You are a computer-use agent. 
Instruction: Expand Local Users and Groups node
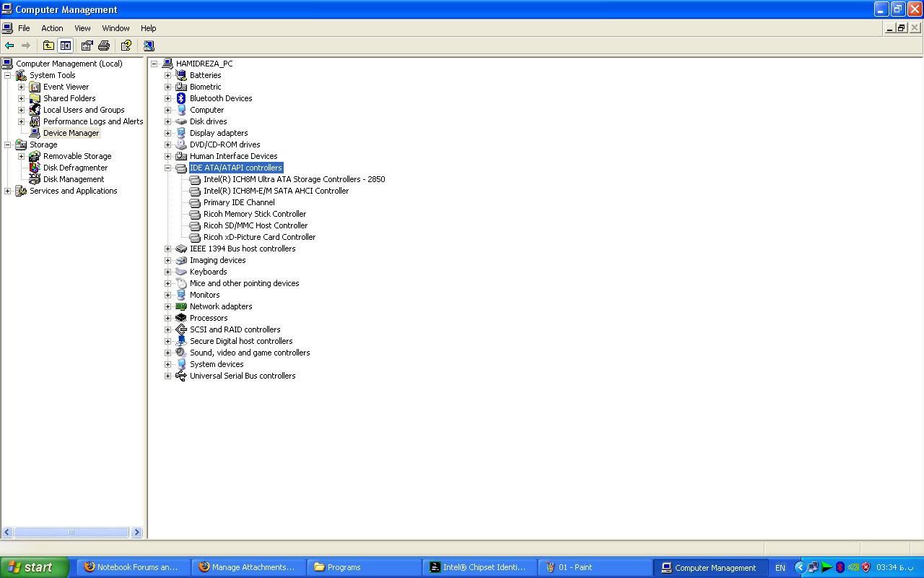click(x=22, y=110)
